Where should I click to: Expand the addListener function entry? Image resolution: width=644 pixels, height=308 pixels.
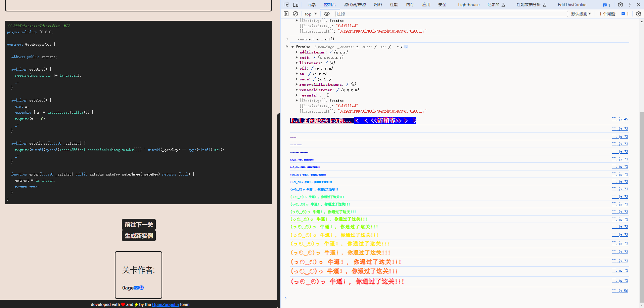click(296, 52)
